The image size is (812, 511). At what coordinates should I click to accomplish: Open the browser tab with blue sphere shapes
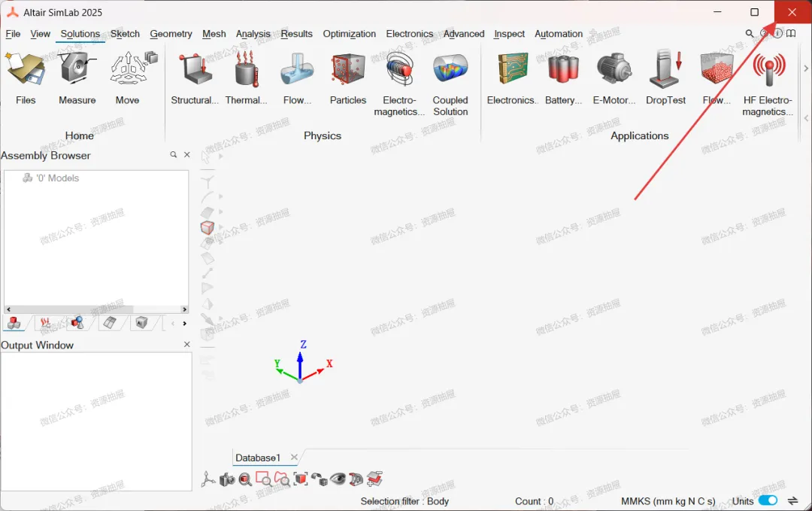[77, 323]
